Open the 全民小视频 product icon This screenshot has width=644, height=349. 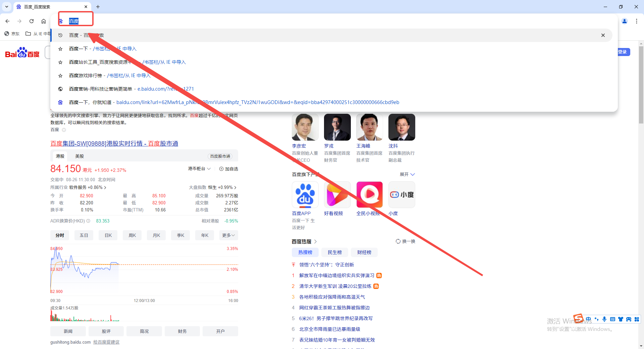(370, 195)
